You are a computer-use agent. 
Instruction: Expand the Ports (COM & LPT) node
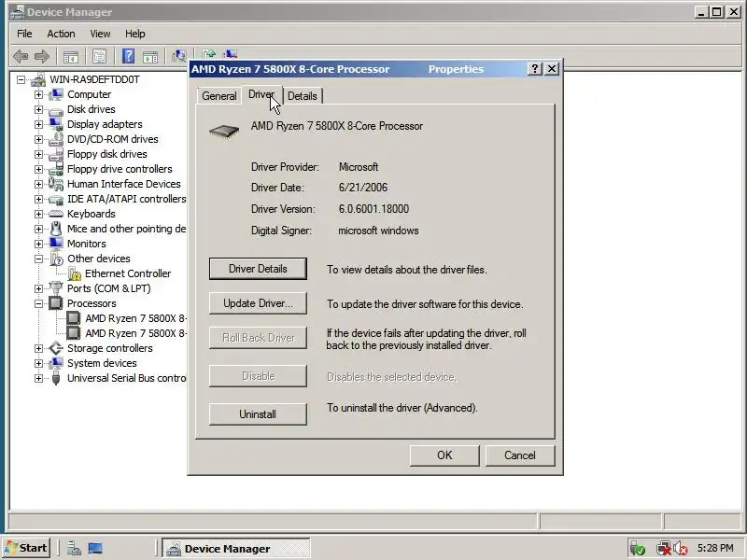[x=38, y=288]
